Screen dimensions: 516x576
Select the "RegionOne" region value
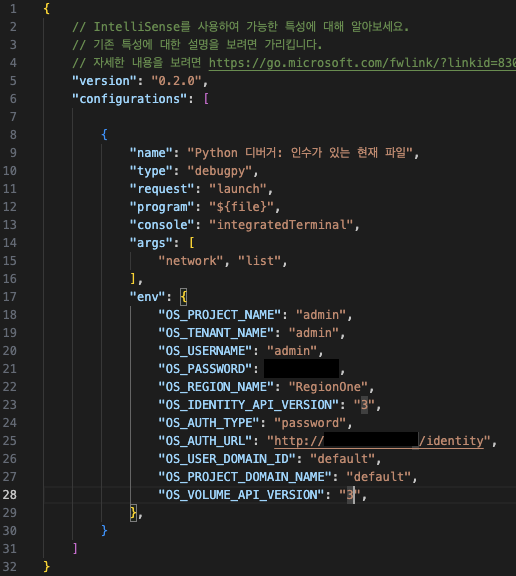[x=328, y=387]
